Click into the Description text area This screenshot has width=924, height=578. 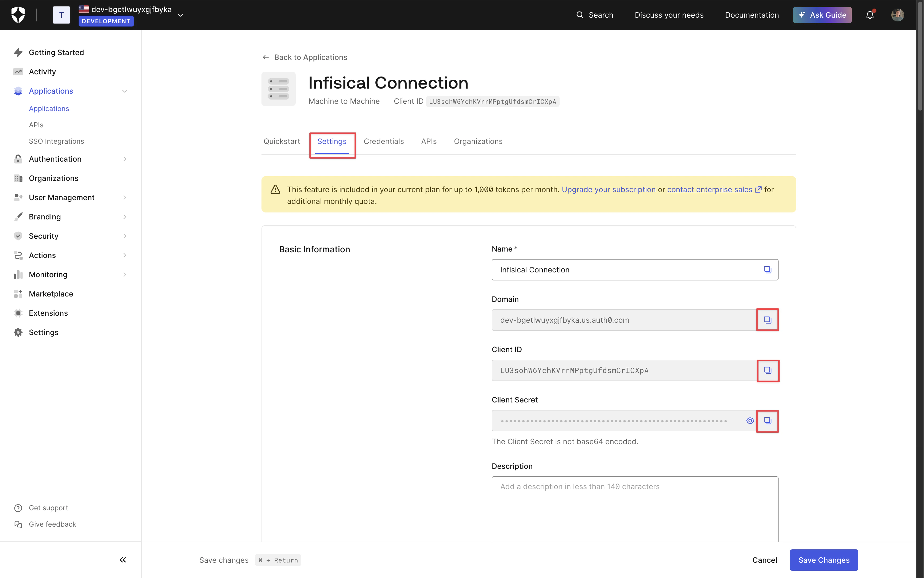pos(635,509)
